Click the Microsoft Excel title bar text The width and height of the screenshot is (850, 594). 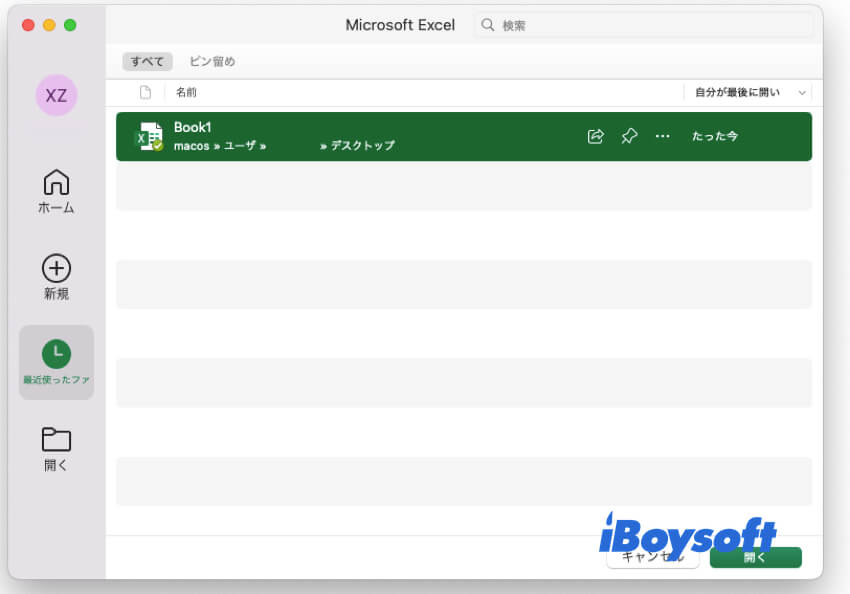400,24
